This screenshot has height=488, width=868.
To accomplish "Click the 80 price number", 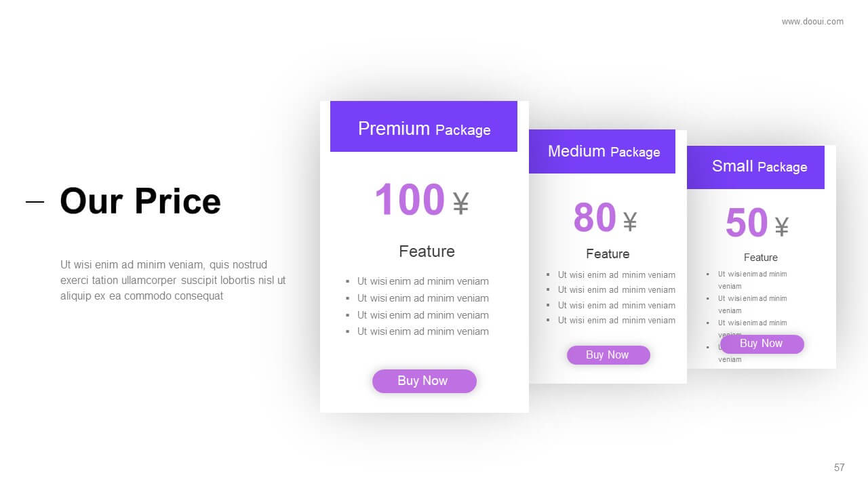I will pos(595,218).
